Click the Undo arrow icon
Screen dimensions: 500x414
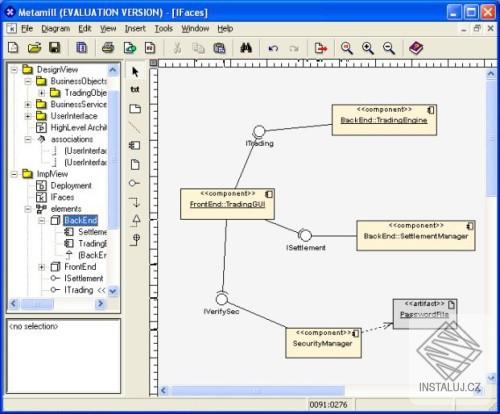[273, 49]
